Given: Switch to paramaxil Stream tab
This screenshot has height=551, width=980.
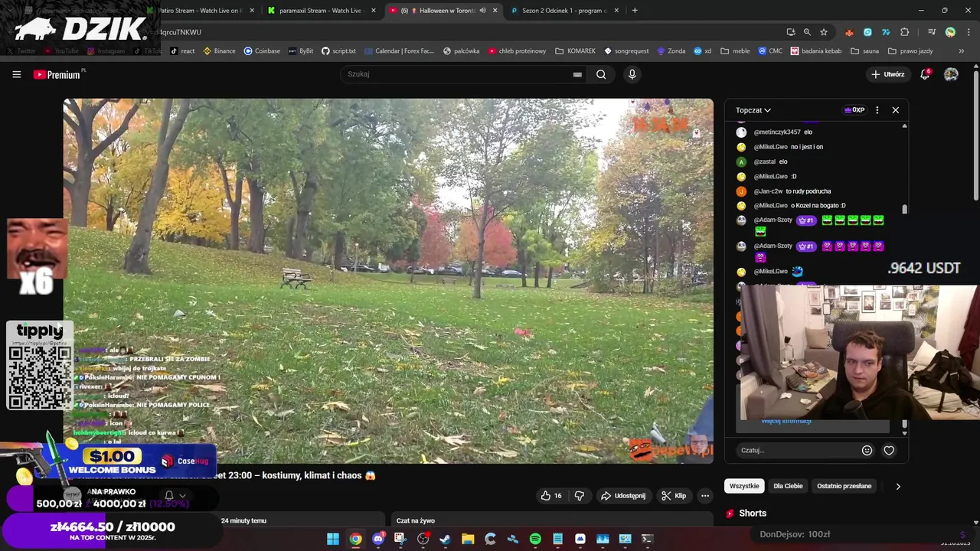Looking at the screenshot, I should (320, 11).
